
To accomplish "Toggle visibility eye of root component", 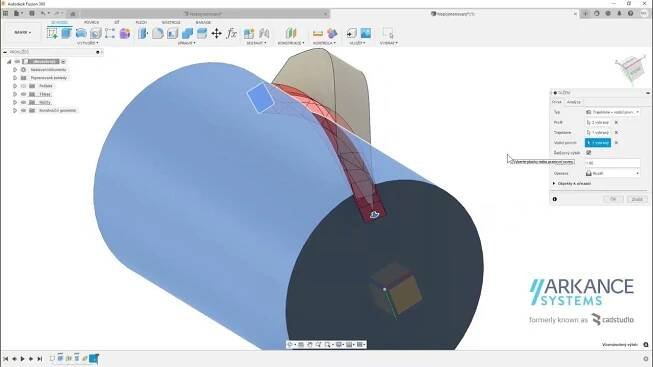I will [17, 62].
